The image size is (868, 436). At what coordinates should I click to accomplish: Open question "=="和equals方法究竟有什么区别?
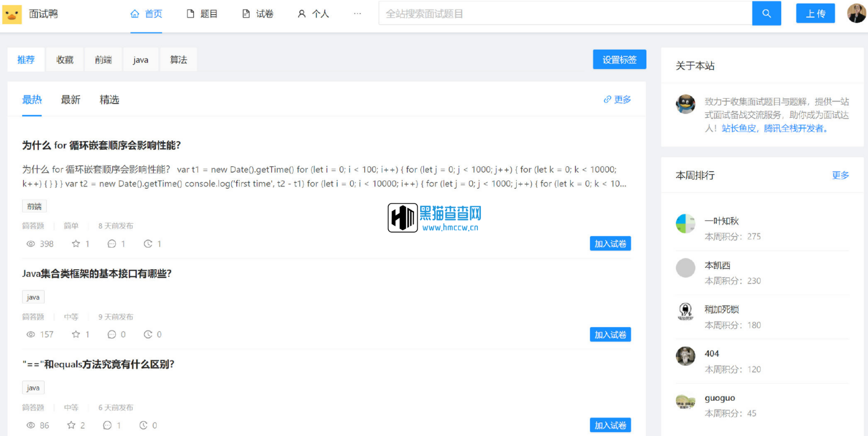(98, 364)
